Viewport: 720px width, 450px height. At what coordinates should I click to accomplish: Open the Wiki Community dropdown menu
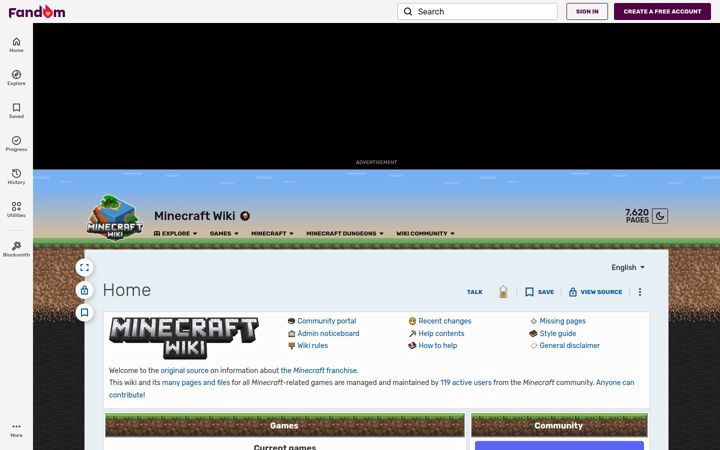click(x=426, y=233)
